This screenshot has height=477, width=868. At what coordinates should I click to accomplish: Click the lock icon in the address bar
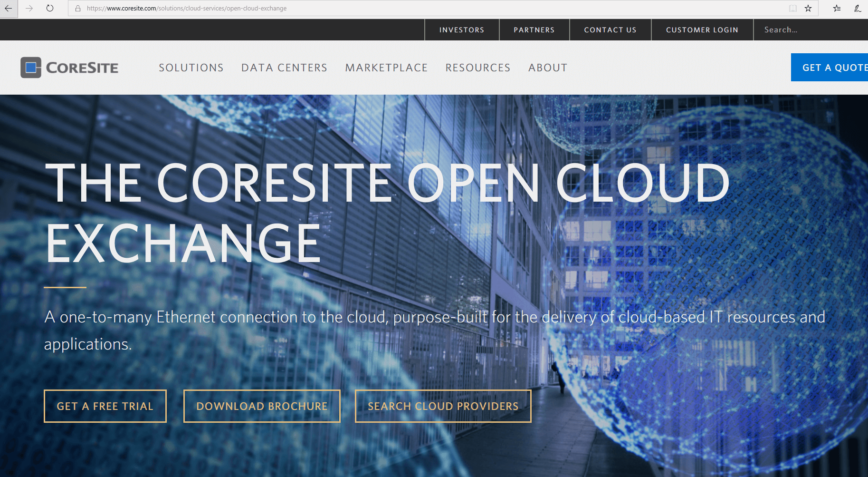78,8
